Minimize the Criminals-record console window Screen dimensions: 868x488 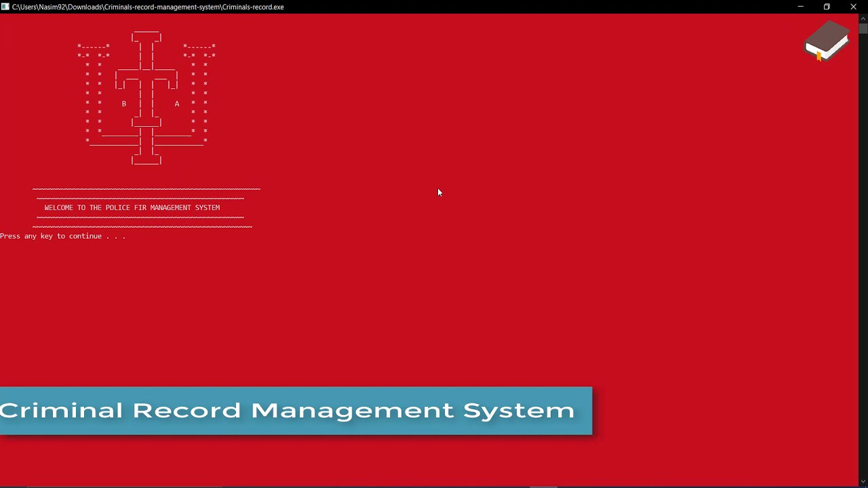click(800, 7)
